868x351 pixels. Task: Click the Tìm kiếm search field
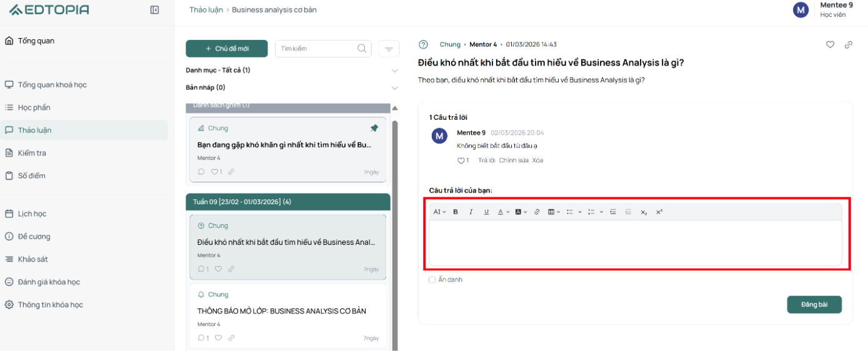(323, 49)
